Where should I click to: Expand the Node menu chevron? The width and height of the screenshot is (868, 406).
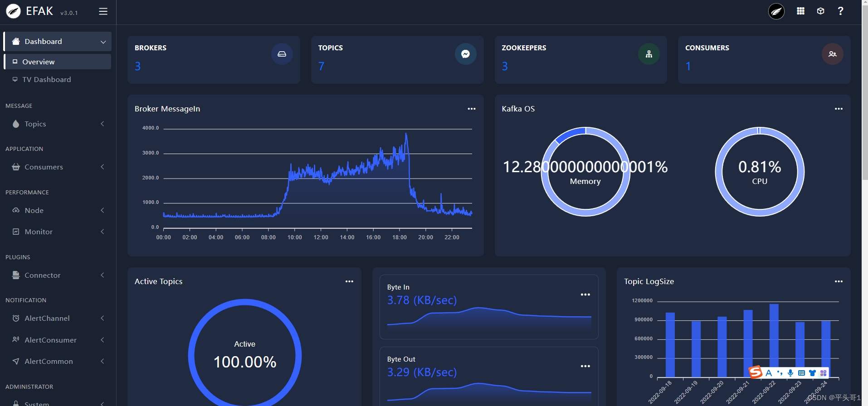[x=102, y=210]
